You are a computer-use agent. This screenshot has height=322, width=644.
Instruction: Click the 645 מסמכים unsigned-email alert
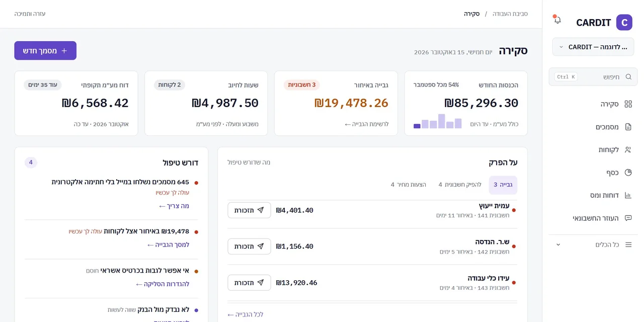(x=120, y=182)
